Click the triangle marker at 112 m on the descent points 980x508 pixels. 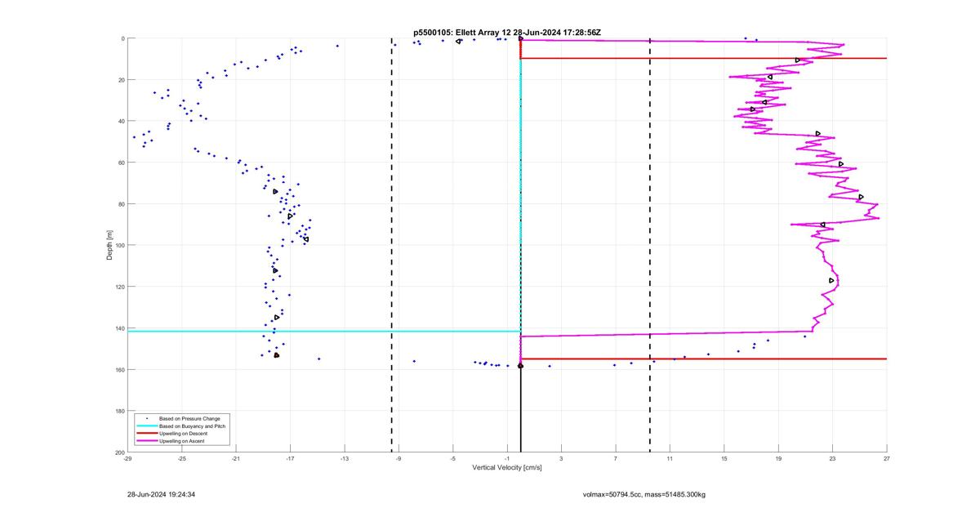(275, 270)
